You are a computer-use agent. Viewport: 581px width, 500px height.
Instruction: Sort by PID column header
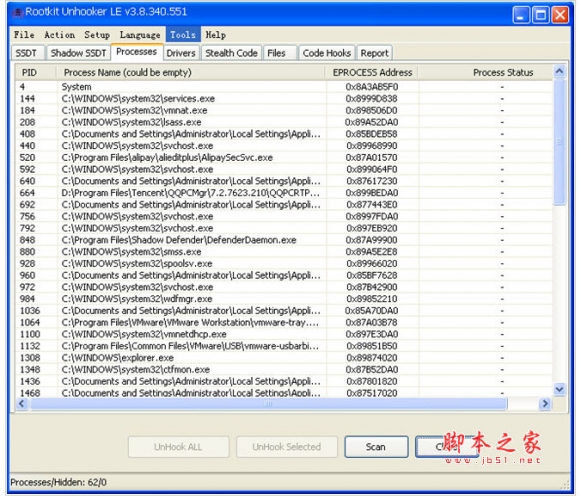[x=36, y=72]
